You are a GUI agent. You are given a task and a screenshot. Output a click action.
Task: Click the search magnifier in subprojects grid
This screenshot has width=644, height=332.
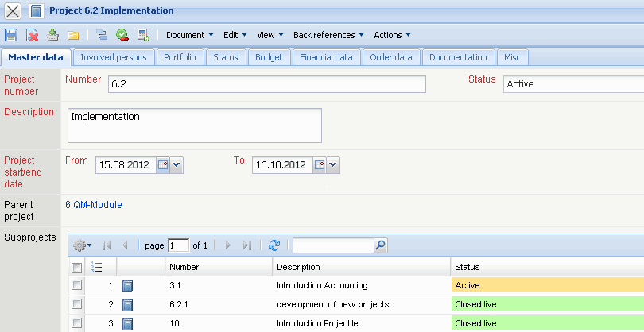click(x=380, y=245)
